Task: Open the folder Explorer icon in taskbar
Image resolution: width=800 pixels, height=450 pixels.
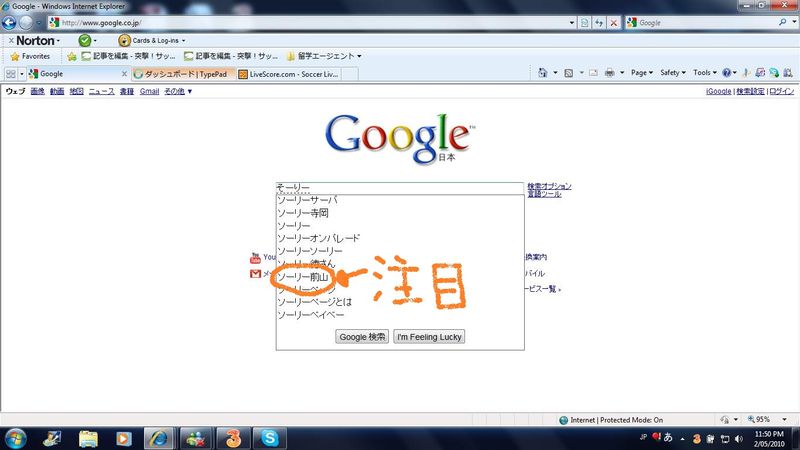Action: tap(88, 439)
